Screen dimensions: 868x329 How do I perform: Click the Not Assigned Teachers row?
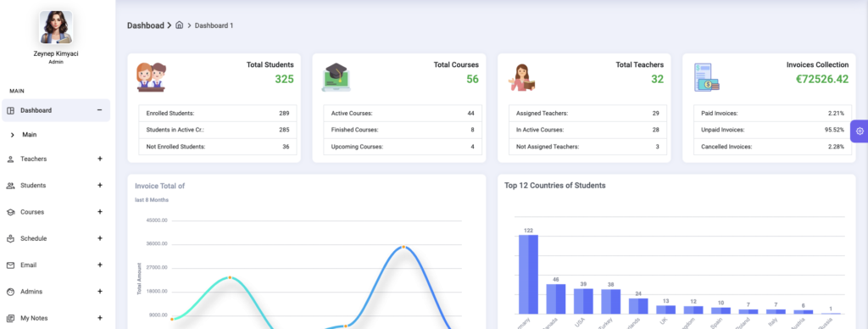pyautogui.click(x=588, y=147)
